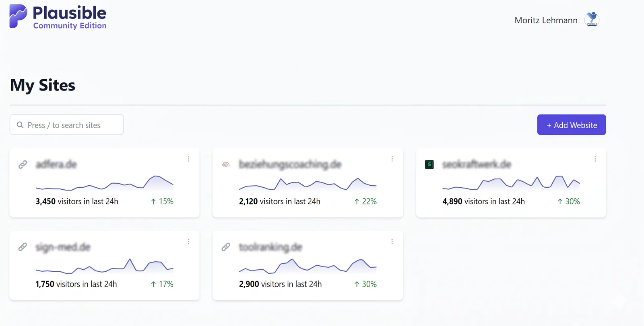Image resolution: width=644 pixels, height=326 pixels.
Task: Click the My Sites heading
Action: pos(43,86)
